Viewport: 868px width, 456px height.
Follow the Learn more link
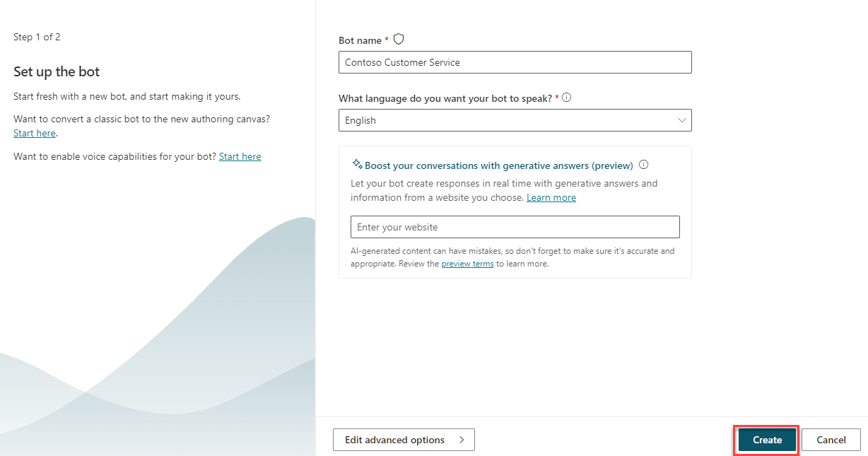tap(551, 198)
